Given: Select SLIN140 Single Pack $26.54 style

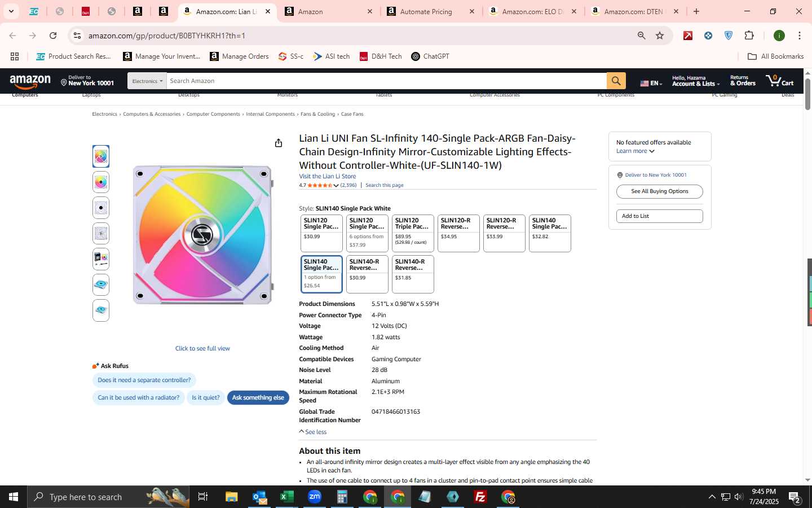Looking at the screenshot, I should pos(321,274).
